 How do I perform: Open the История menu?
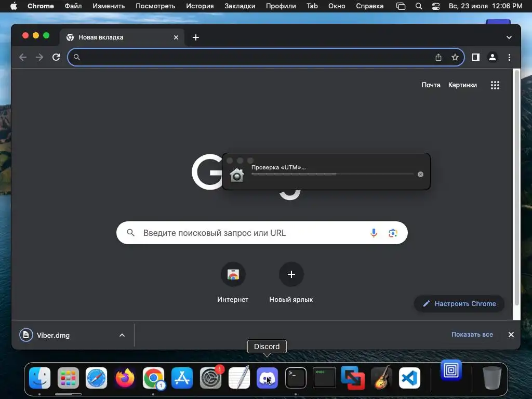[200, 6]
